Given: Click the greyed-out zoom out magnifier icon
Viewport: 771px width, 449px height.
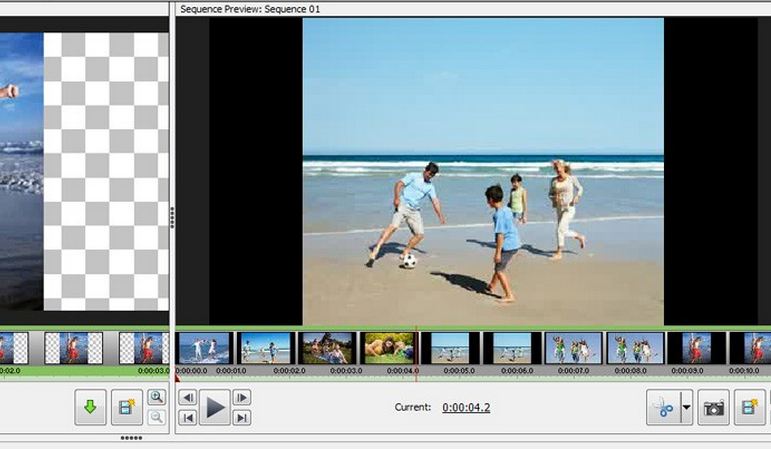Looking at the screenshot, I should tap(156, 418).
